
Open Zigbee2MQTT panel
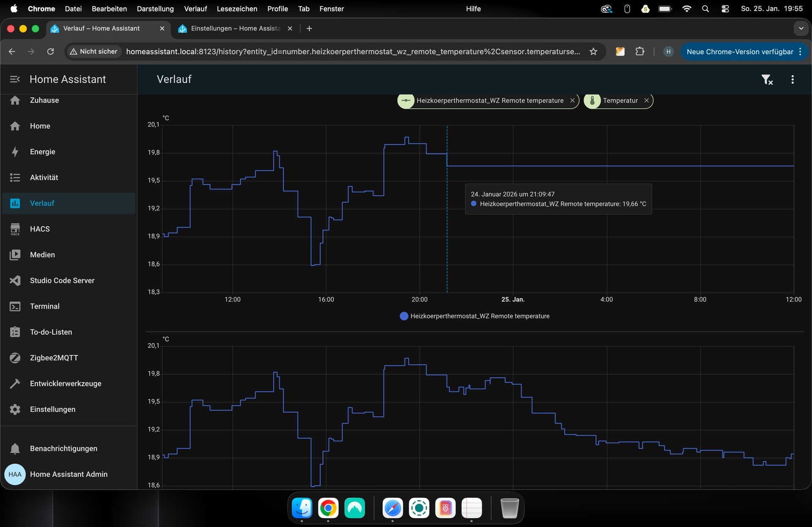(68, 358)
